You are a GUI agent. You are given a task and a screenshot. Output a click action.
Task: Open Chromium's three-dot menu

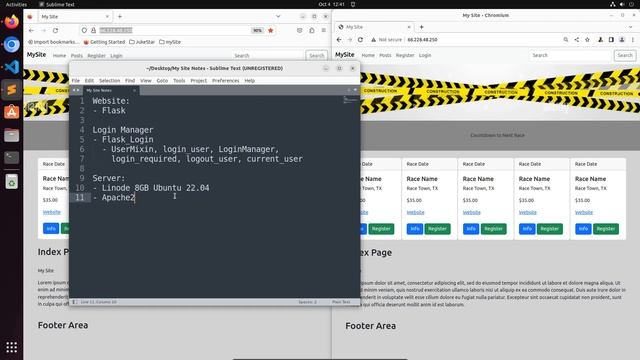[x=633, y=40]
